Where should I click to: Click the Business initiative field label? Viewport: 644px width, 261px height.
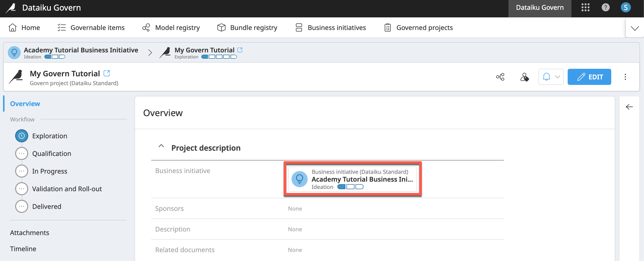tap(183, 171)
